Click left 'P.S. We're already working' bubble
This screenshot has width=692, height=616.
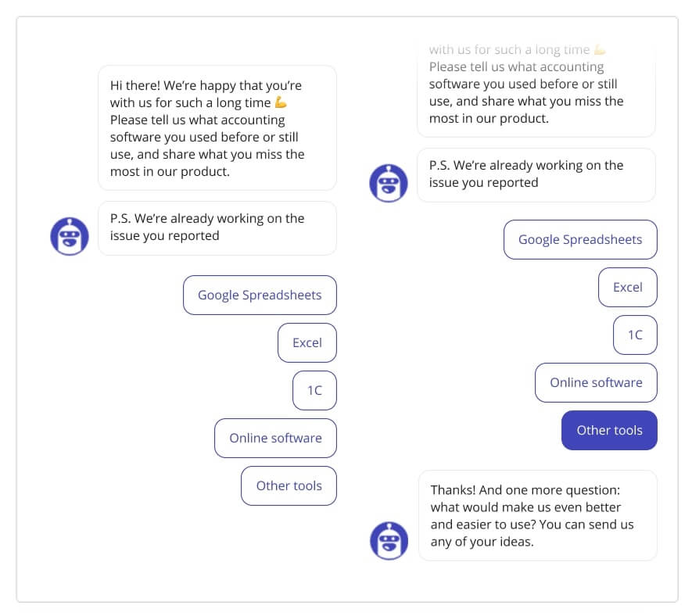tap(217, 228)
